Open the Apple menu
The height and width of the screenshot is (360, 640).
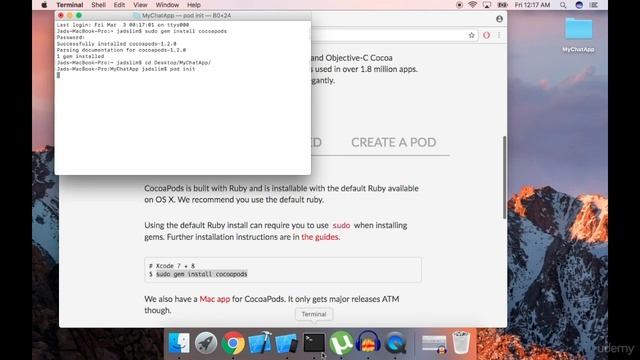(x=44, y=5)
